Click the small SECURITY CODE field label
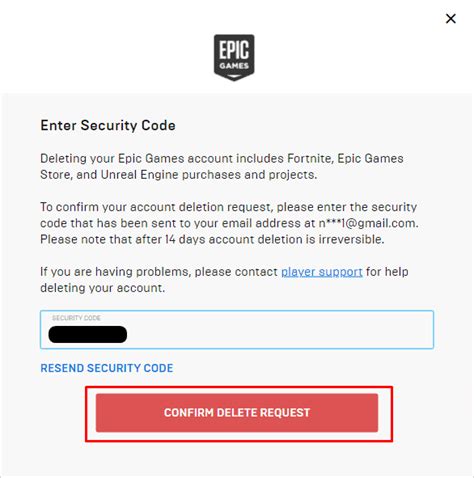This screenshot has width=474, height=478. click(76, 318)
